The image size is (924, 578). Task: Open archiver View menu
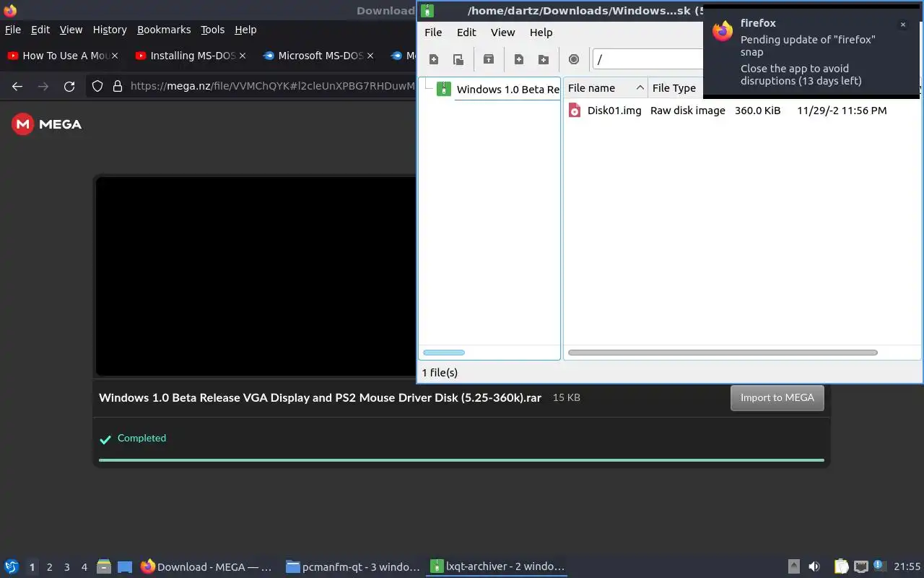(x=502, y=32)
